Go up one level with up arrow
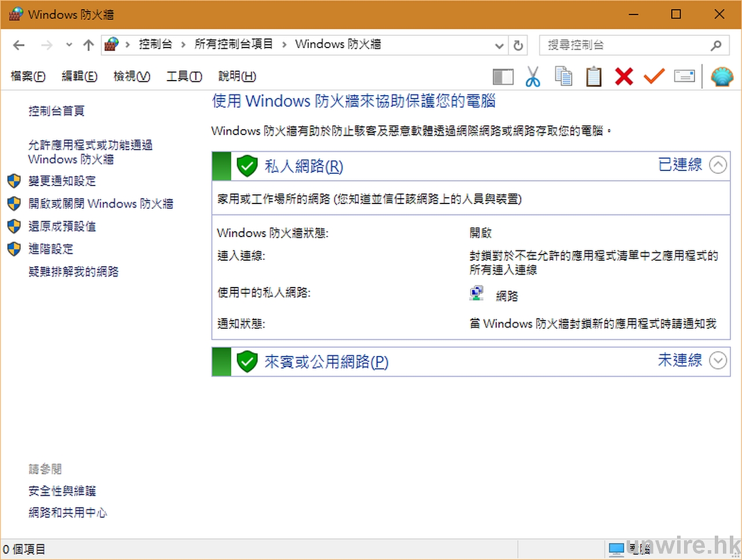 tap(88, 45)
